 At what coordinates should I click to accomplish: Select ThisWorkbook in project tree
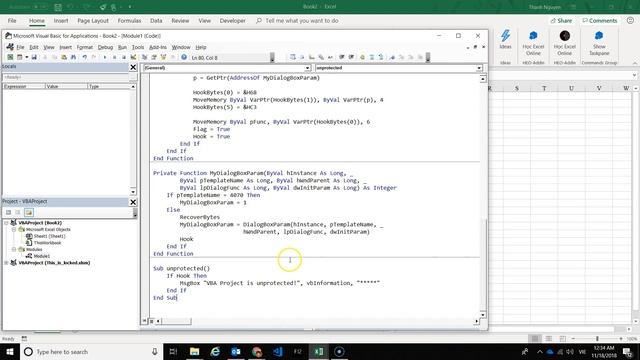coord(47,243)
